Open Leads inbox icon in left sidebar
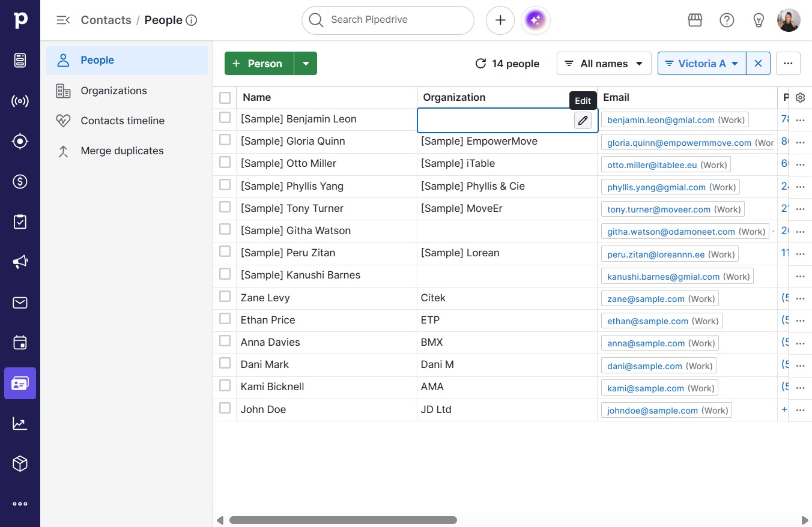Screen dimensions: 812x527 [20, 60]
